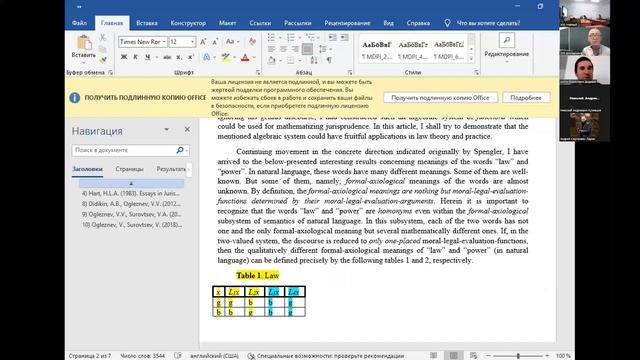Click the accessibility check status bar item
Viewport: 640px width, 360px height.
tap(326, 356)
